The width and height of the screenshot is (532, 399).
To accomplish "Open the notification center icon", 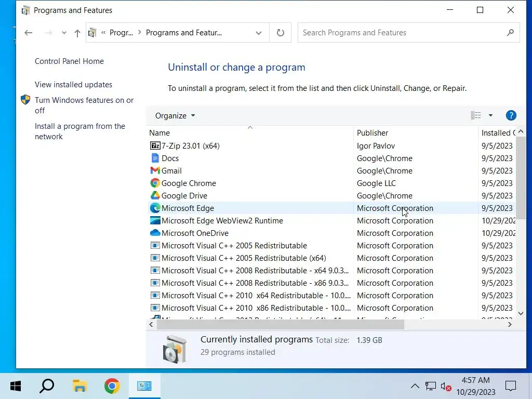I will click(510, 386).
